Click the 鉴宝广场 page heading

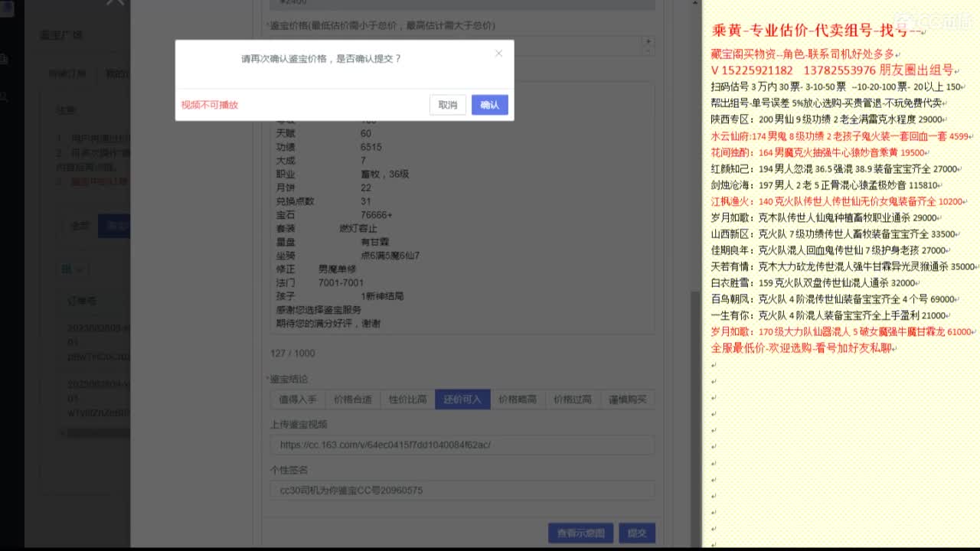pyautogui.click(x=61, y=35)
